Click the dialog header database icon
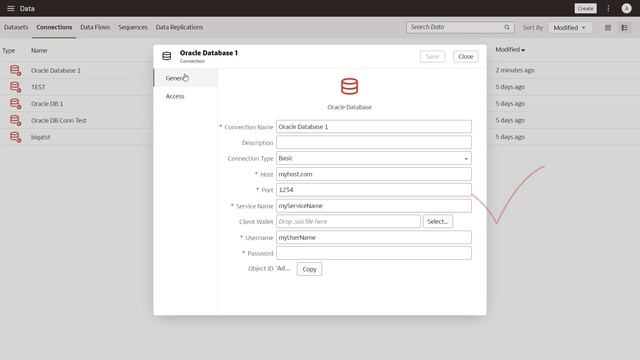This screenshot has width=640, height=360. (x=167, y=56)
